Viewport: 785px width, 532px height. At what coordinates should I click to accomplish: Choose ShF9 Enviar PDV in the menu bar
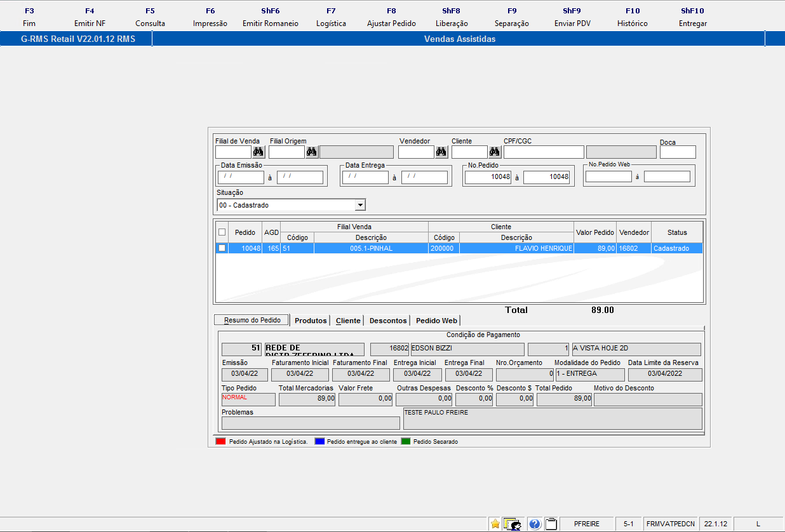[572, 16]
